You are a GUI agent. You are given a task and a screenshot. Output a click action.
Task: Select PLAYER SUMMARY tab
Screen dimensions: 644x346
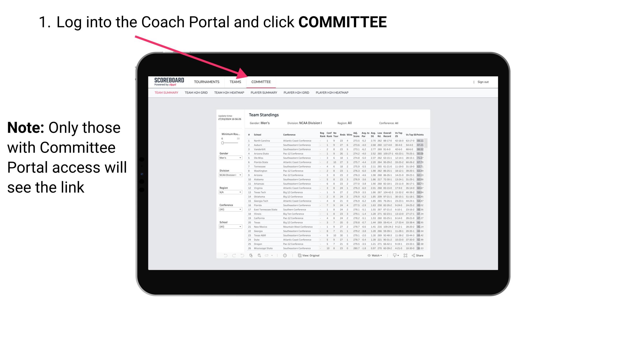pyautogui.click(x=263, y=93)
